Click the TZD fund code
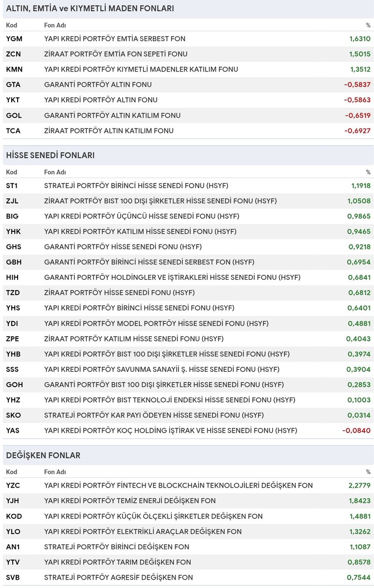 tap(13, 293)
